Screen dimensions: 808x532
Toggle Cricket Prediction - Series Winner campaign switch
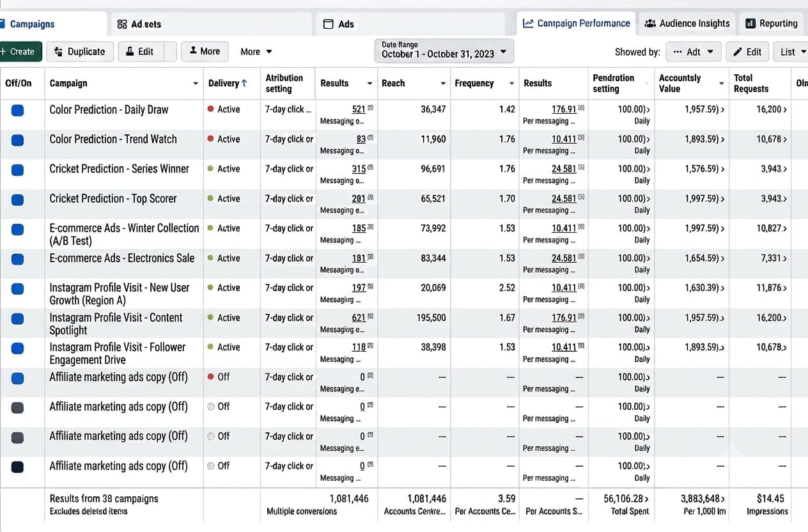18,169
